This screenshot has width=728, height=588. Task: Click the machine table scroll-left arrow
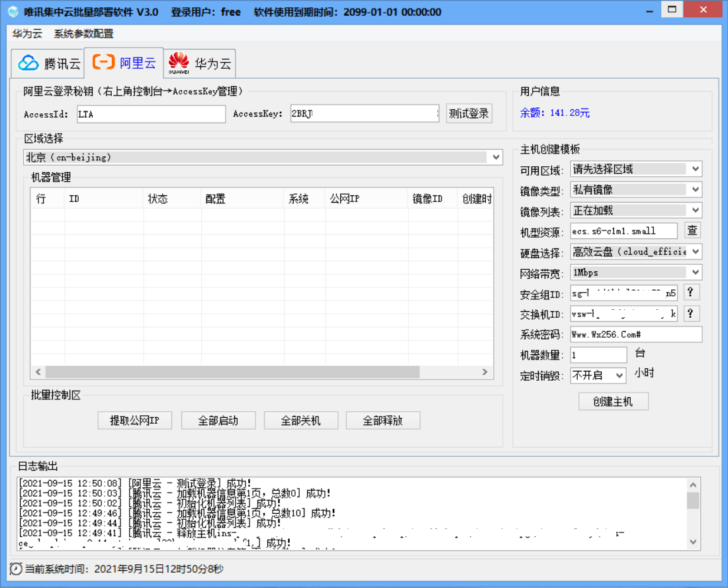(x=38, y=372)
